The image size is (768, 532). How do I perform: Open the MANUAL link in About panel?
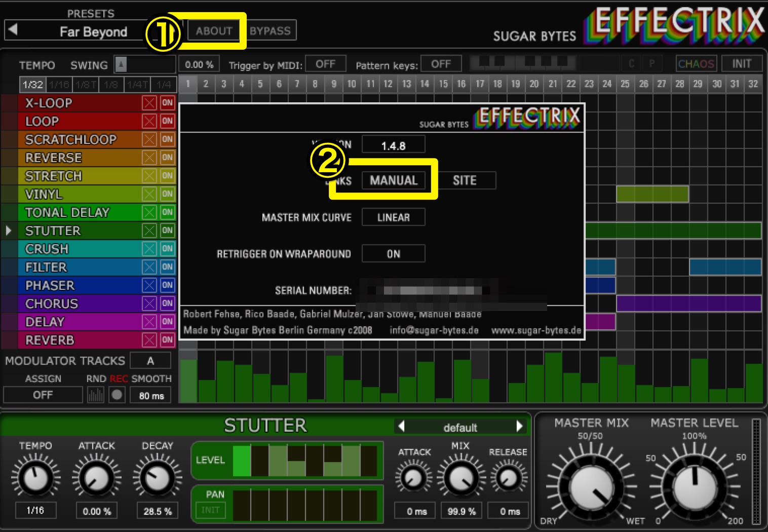point(393,180)
